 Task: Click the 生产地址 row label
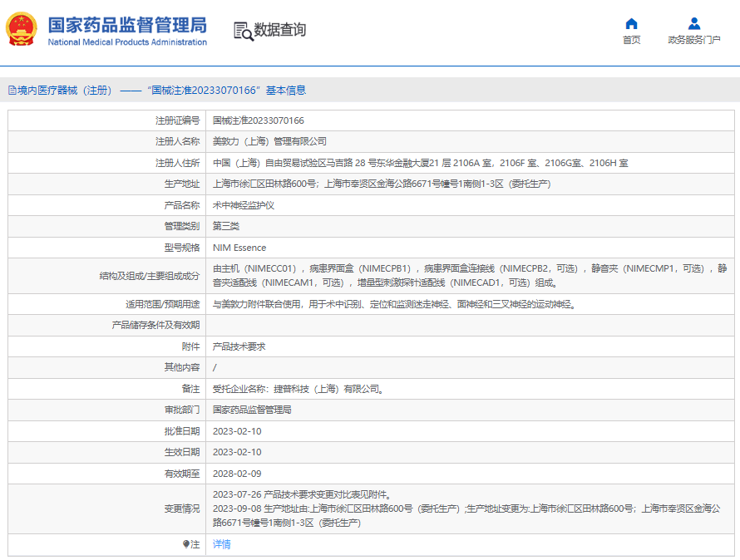[182, 184]
